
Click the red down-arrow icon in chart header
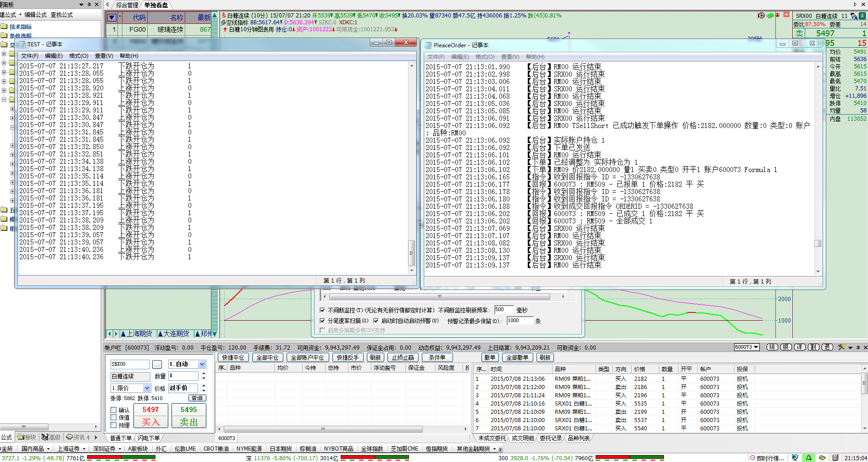coord(778,15)
